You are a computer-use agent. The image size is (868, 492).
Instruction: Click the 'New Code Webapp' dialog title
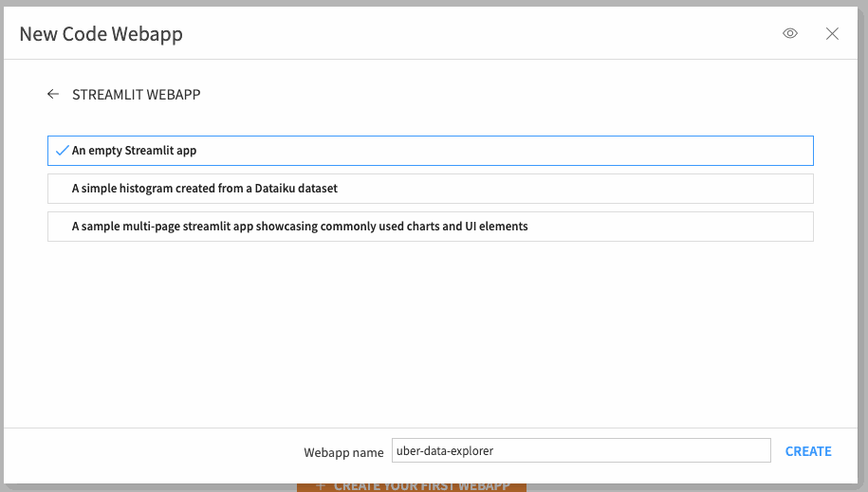[x=101, y=34]
